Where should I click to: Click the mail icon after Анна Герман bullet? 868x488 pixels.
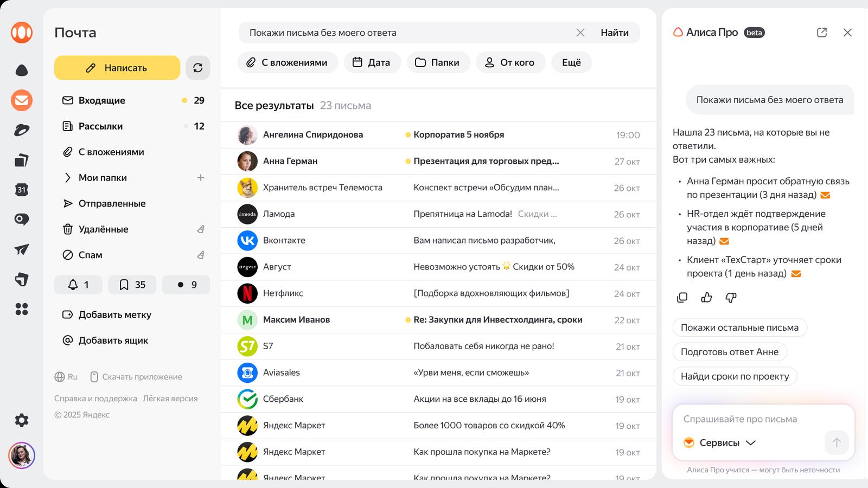coord(825,195)
